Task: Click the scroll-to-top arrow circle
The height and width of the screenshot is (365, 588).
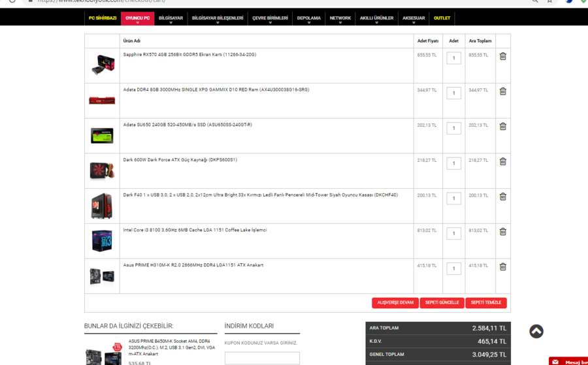Action: pyautogui.click(x=536, y=331)
